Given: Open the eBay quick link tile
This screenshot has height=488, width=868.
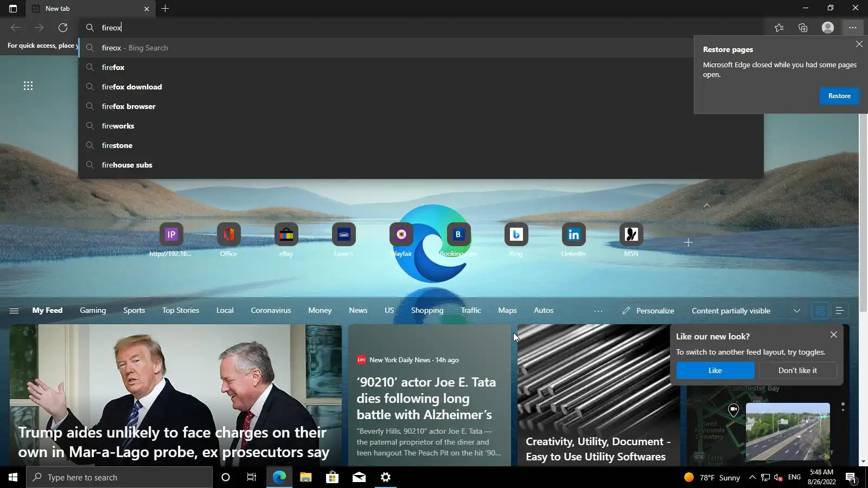Looking at the screenshot, I should pyautogui.click(x=286, y=240).
